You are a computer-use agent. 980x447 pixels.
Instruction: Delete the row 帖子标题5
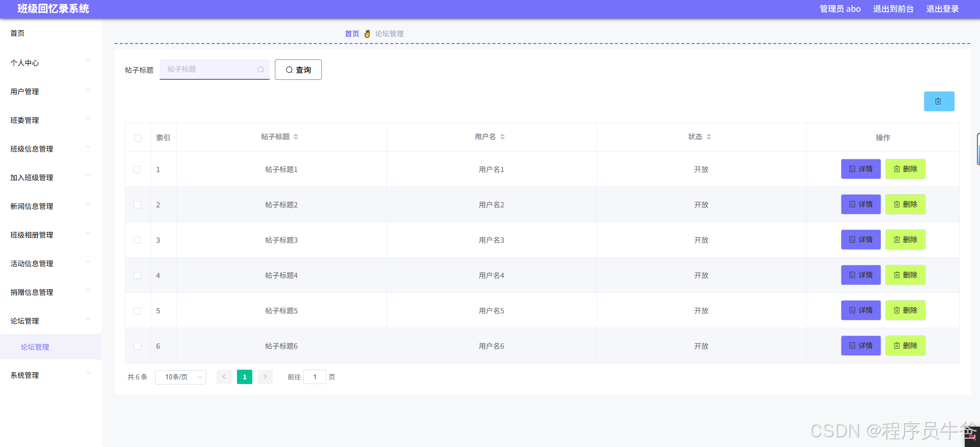tap(905, 310)
